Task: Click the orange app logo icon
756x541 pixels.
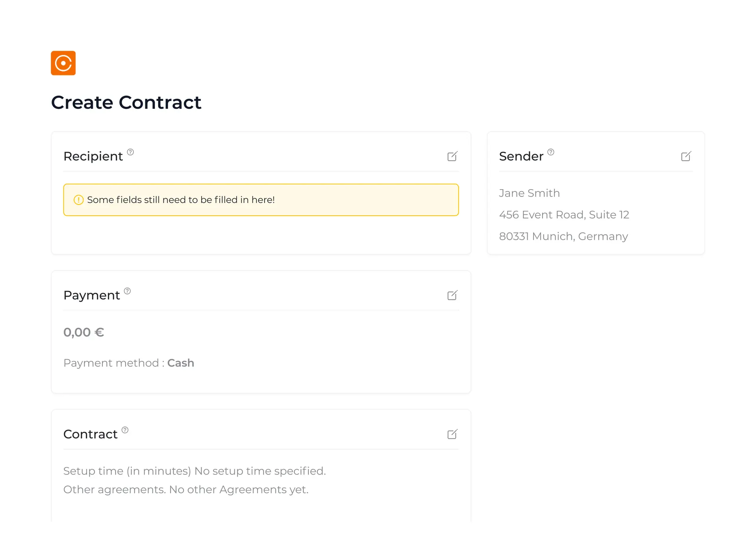Action: tap(63, 63)
